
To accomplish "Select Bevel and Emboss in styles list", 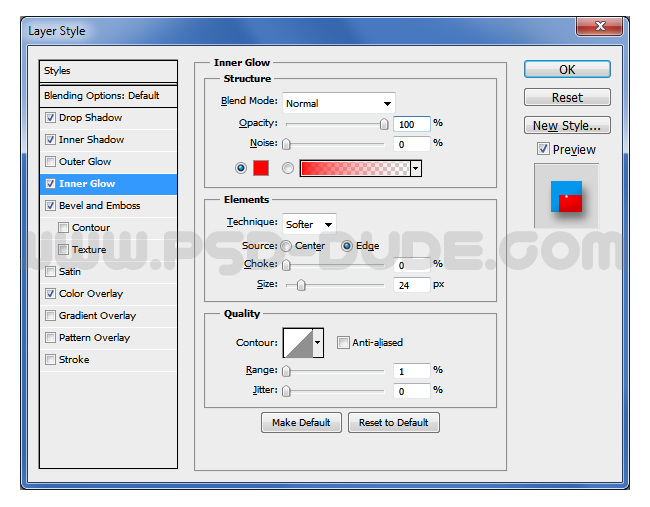I will [x=99, y=206].
